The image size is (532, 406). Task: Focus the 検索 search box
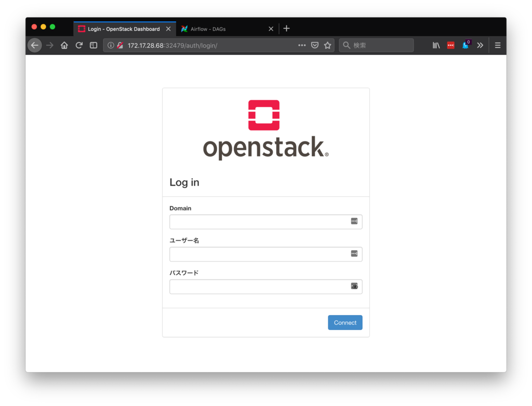(x=377, y=45)
